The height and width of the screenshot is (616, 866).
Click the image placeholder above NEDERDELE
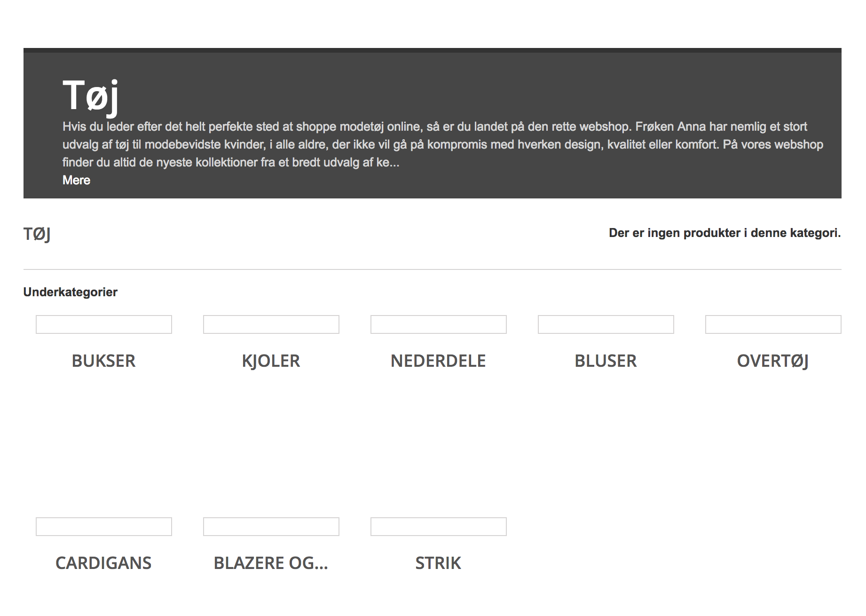439,324
